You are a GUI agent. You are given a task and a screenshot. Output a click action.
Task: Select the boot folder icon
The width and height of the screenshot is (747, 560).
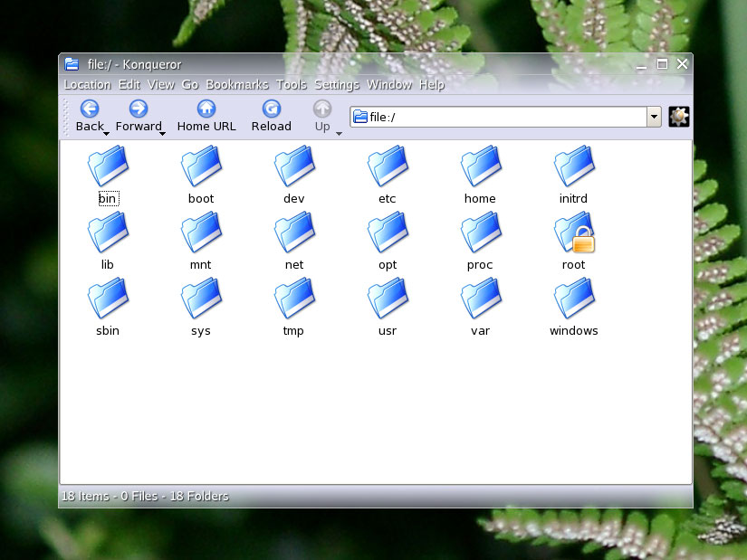pyautogui.click(x=202, y=166)
